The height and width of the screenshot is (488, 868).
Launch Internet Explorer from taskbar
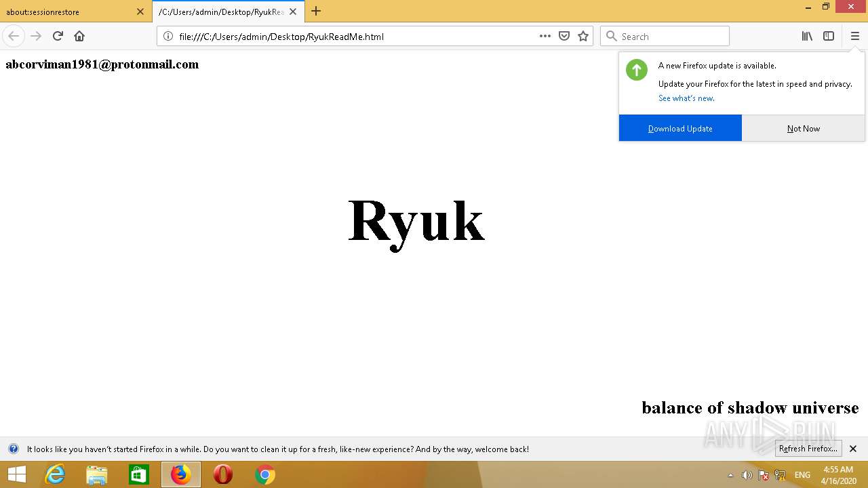click(x=54, y=474)
